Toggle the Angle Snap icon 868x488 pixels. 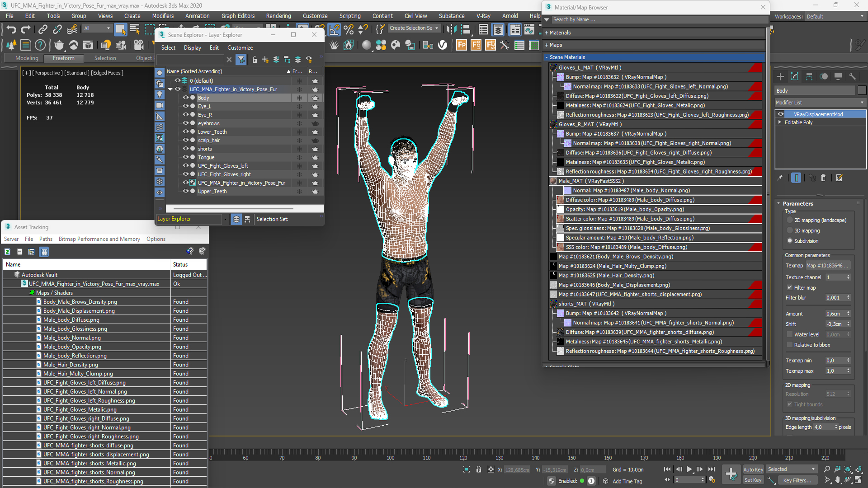(334, 29)
